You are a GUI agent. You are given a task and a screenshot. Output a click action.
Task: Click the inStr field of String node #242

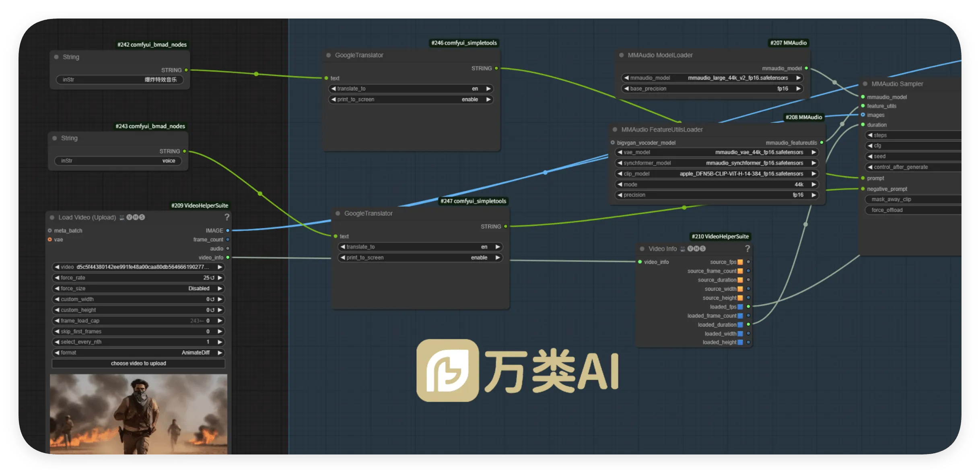click(x=119, y=80)
